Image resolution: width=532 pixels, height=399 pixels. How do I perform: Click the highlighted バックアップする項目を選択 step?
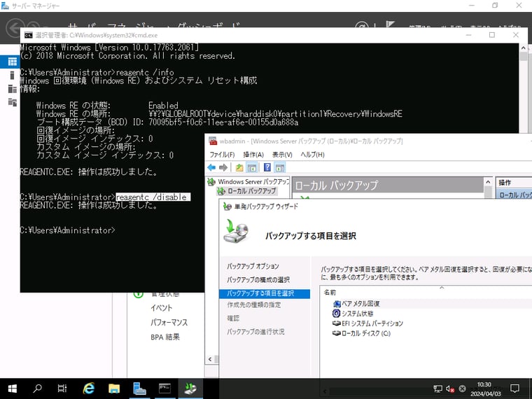click(265, 293)
